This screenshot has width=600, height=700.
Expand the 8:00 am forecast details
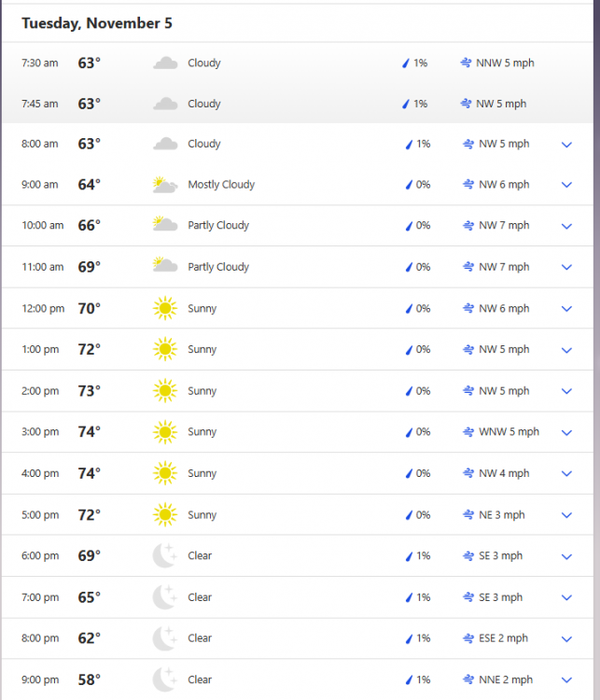pyautogui.click(x=566, y=145)
